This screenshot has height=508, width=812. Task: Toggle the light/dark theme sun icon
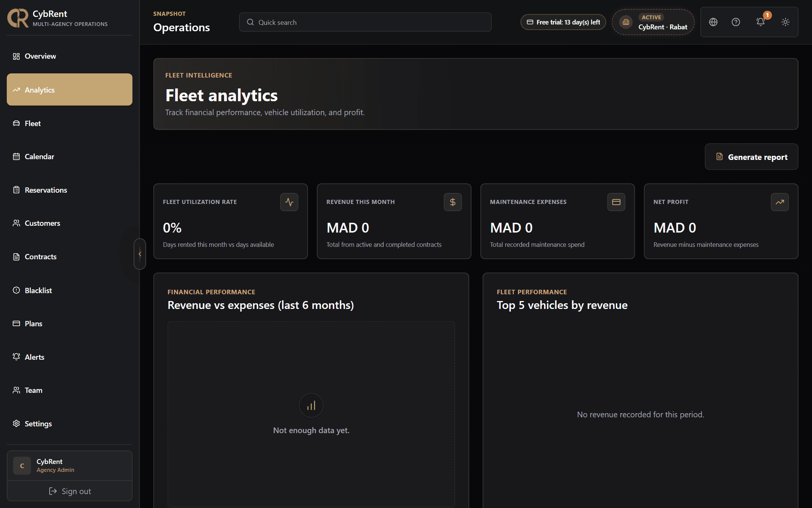(x=785, y=22)
